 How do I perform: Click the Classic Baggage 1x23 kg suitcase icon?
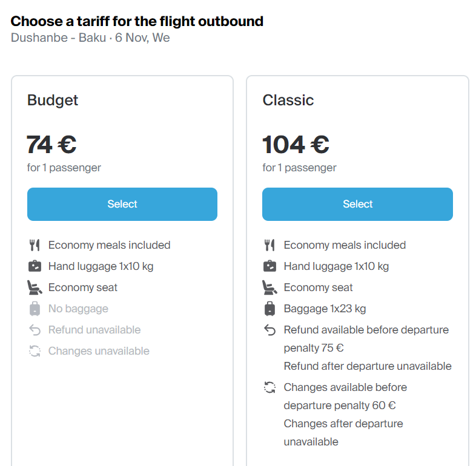tap(269, 309)
